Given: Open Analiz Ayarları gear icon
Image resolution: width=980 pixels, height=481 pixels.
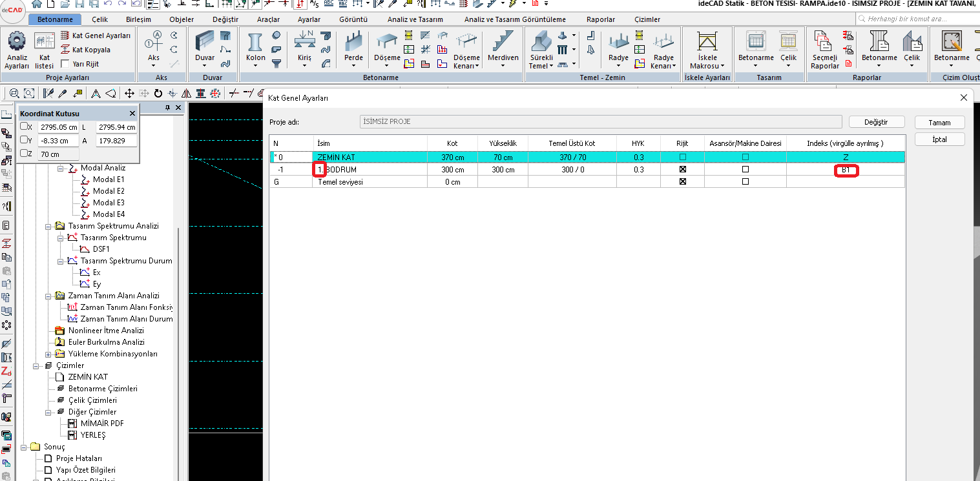Looking at the screenshot, I should click(x=17, y=43).
